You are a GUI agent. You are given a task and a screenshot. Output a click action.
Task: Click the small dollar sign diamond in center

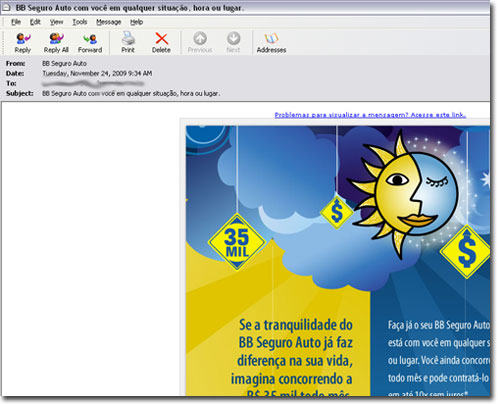[337, 212]
